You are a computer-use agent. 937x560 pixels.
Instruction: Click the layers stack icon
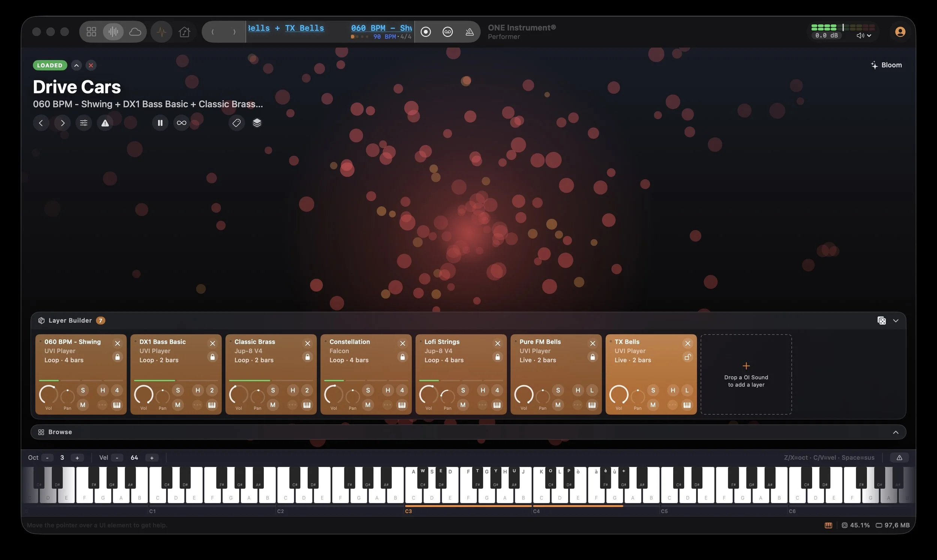[x=257, y=123]
